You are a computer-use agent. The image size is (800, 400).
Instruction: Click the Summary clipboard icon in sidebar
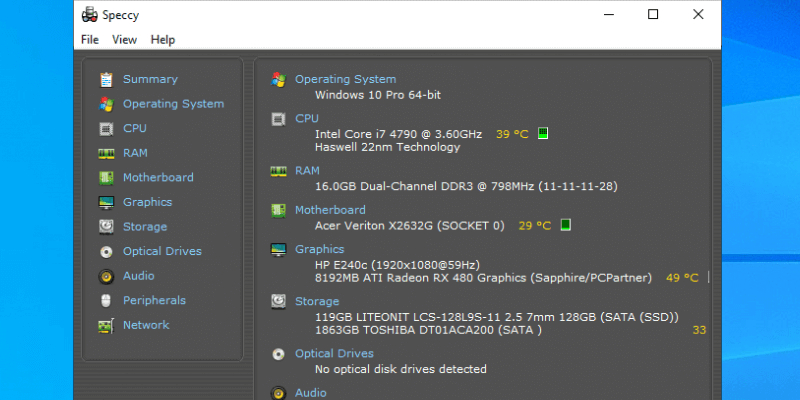(106, 80)
